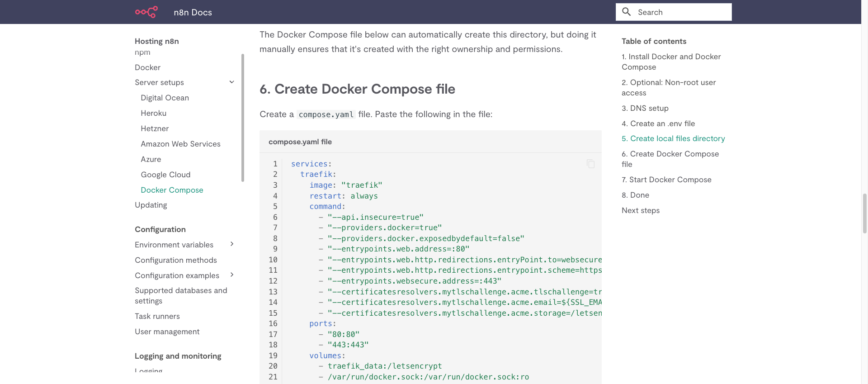
Task: Go to Create local files directory section
Action: pyautogui.click(x=673, y=138)
